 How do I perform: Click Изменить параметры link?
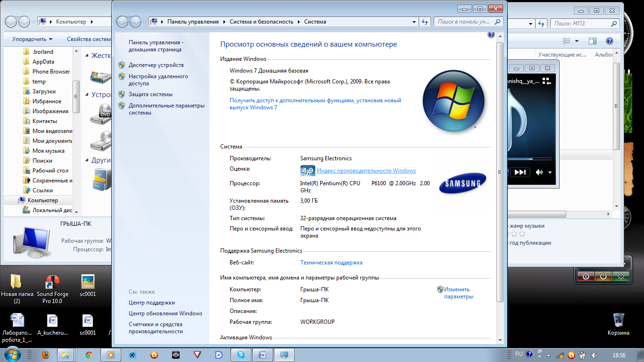[458, 293]
